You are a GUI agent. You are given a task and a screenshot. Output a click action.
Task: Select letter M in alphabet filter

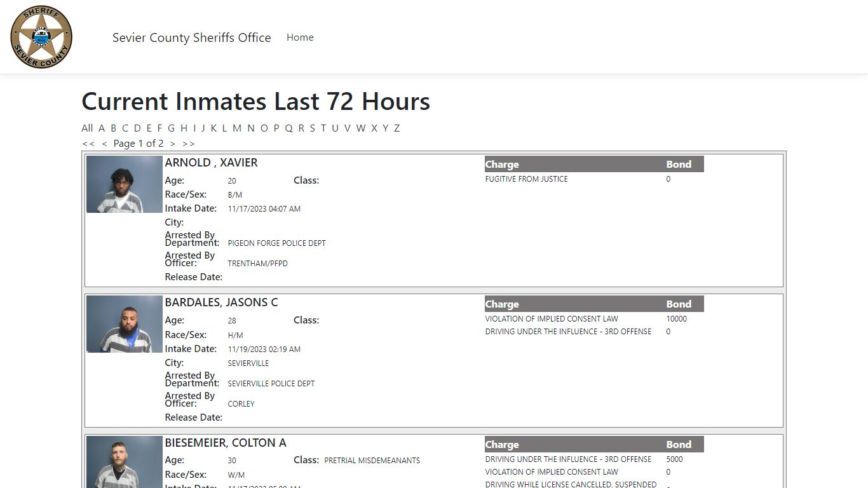236,128
